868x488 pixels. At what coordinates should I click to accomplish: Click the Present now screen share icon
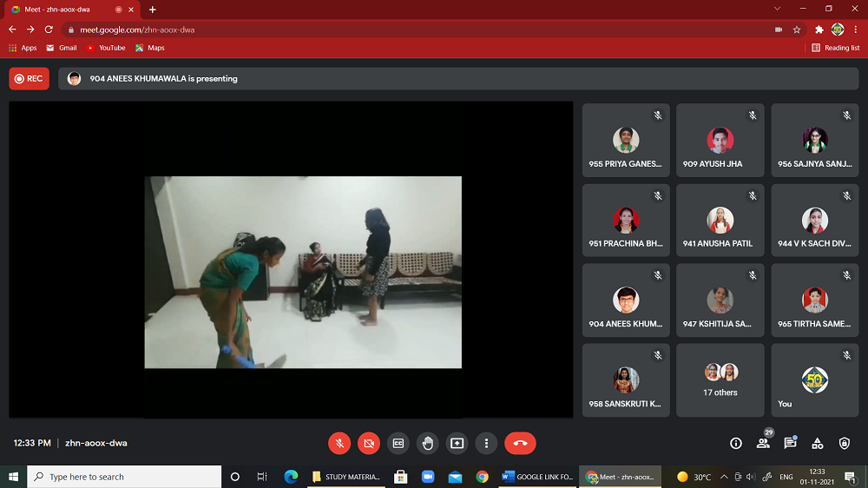coord(457,443)
